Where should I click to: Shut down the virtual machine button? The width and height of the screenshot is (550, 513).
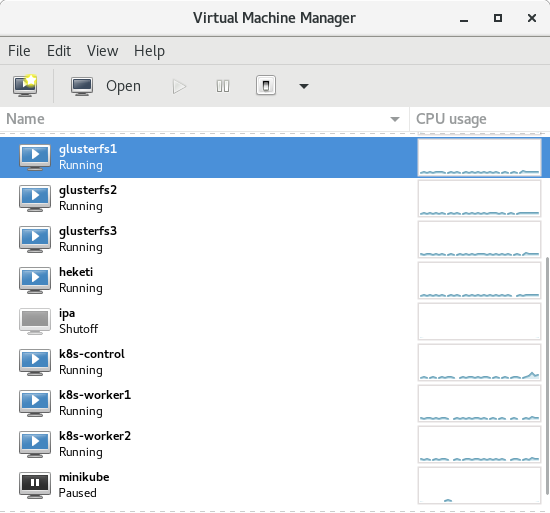pyautogui.click(x=266, y=86)
